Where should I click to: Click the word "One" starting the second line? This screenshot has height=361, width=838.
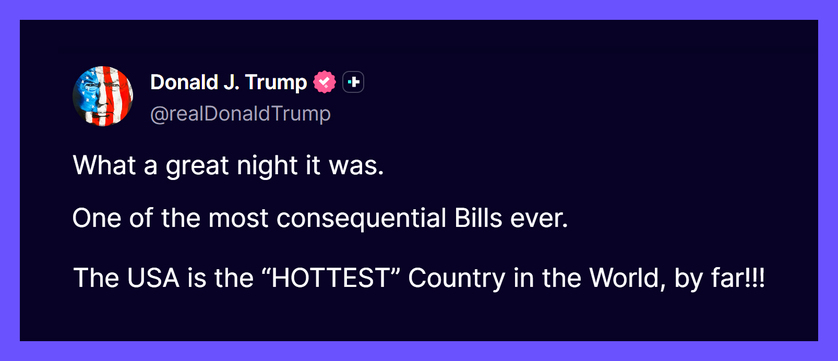click(x=94, y=219)
